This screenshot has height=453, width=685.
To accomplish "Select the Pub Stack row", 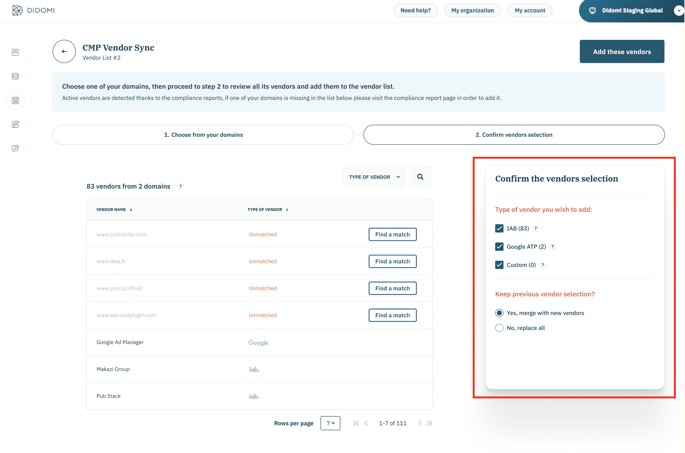I will click(x=259, y=396).
